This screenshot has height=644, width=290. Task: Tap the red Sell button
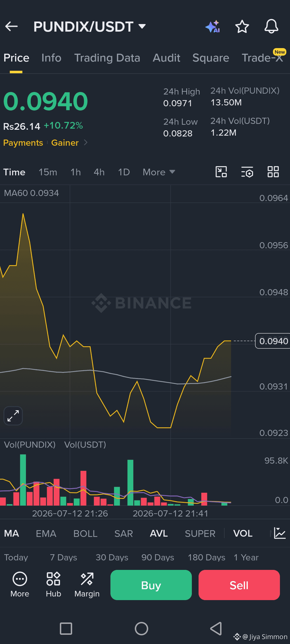coord(239,585)
